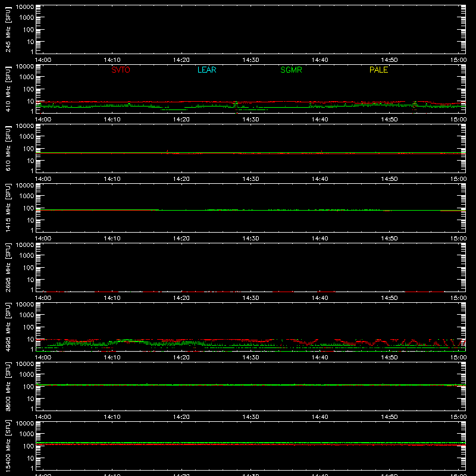
Task: Click the green SGMR legend label
Action: pyautogui.click(x=291, y=70)
